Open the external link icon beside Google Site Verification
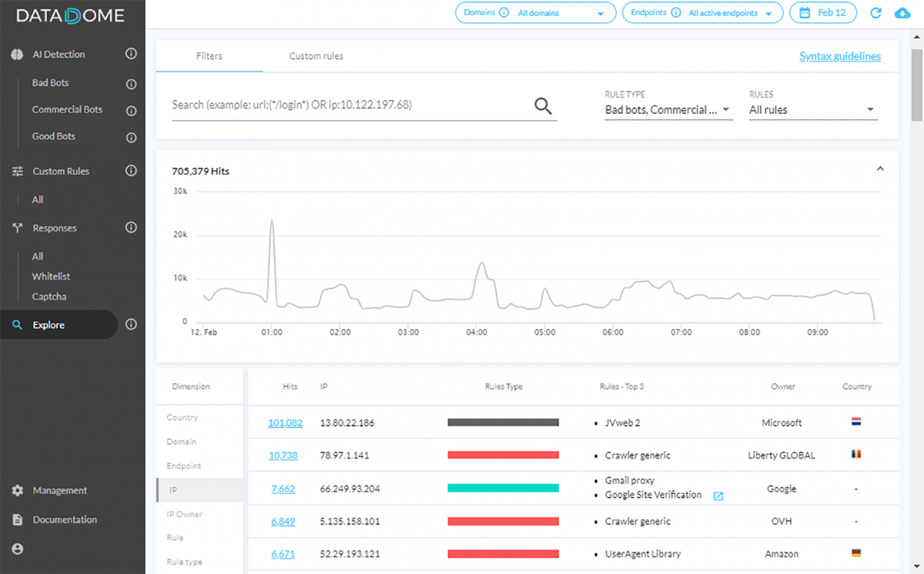Screen dimensions: 924x574 tap(718, 495)
